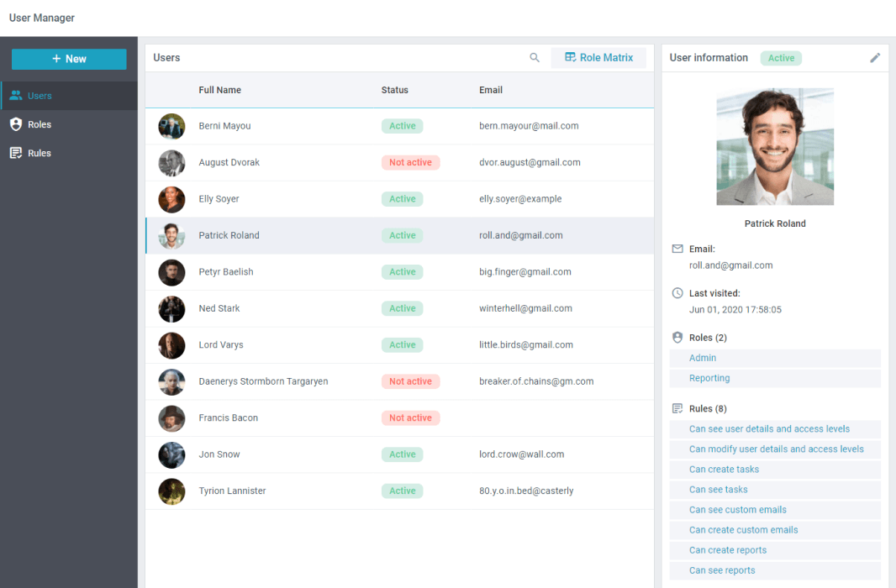
Task: Sort by the Email column header
Action: pos(491,90)
